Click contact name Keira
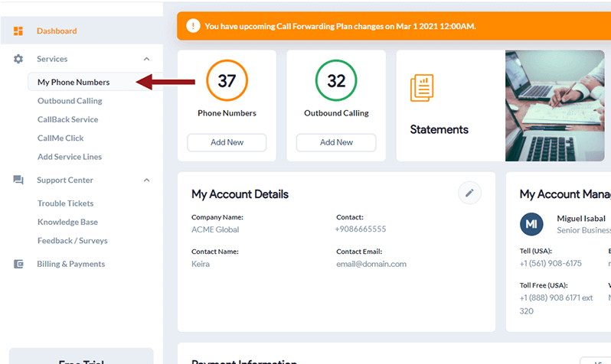 201,264
